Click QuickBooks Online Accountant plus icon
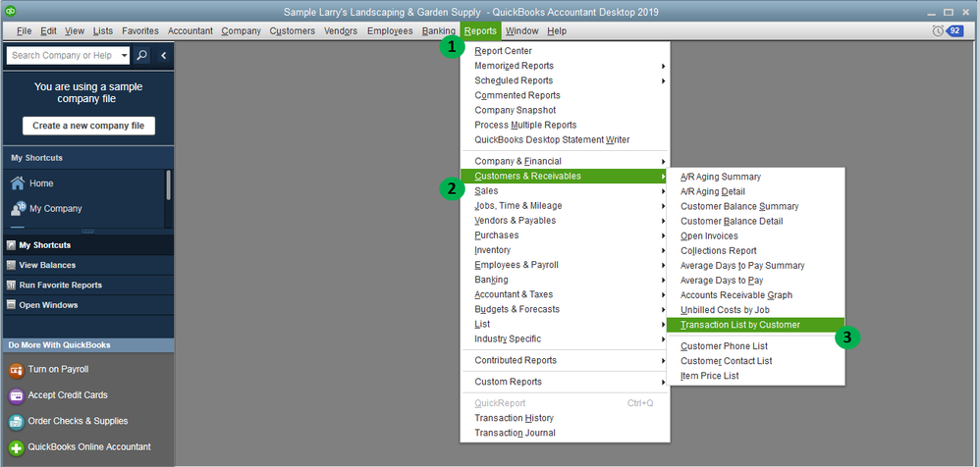The image size is (980, 467). tap(17, 447)
